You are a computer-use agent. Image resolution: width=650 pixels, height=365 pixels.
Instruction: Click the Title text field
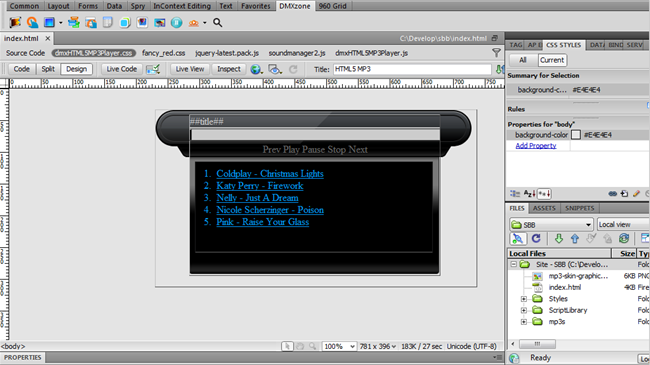[x=412, y=69]
